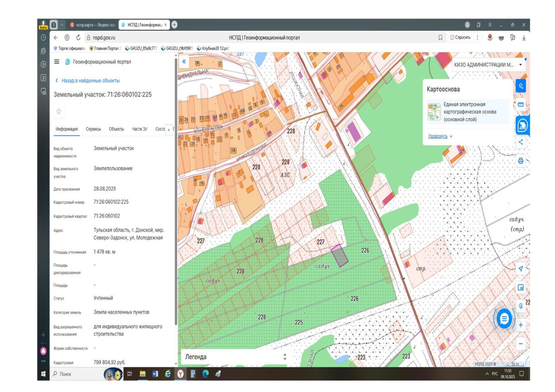555x392 pixels.
Task: Click the my location arrow icon
Action: click(521, 269)
